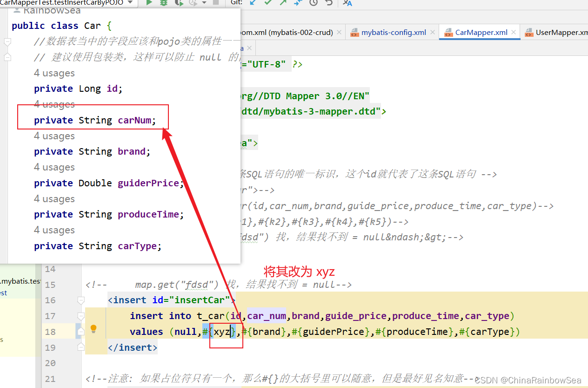Run the testInsertCarByPOJO configuration
Image resolution: width=588 pixels, height=388 pixels.
coord(149,2)
